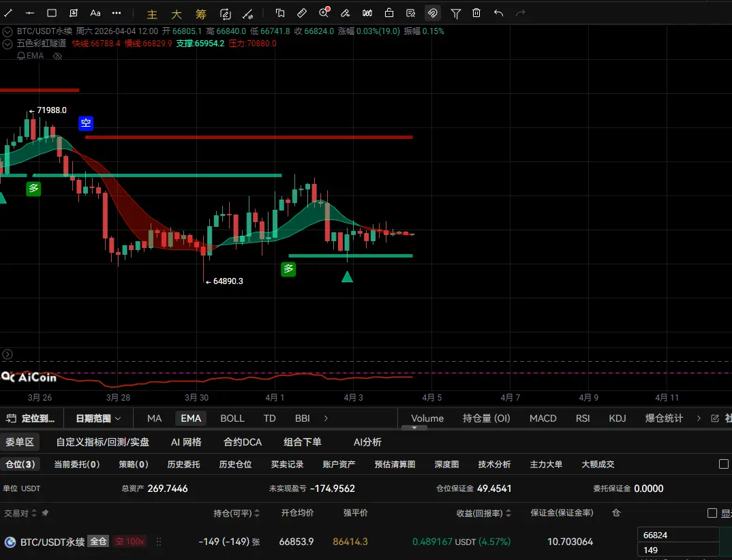The width and height of the screenshot is (732, 560).
Task: Toggle EMA indicator visibility eye
Action: [x=57, y=56]
